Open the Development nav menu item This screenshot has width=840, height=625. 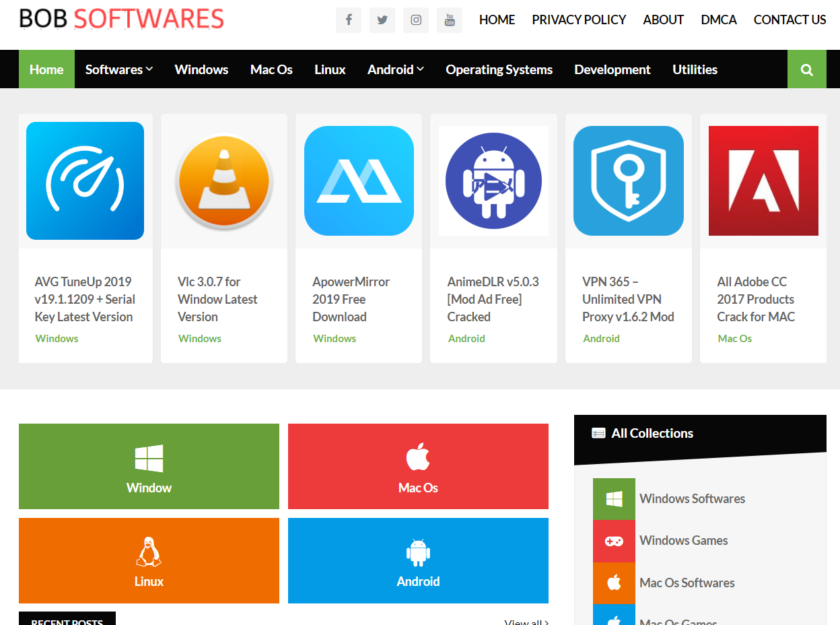[x=612, y=69]
